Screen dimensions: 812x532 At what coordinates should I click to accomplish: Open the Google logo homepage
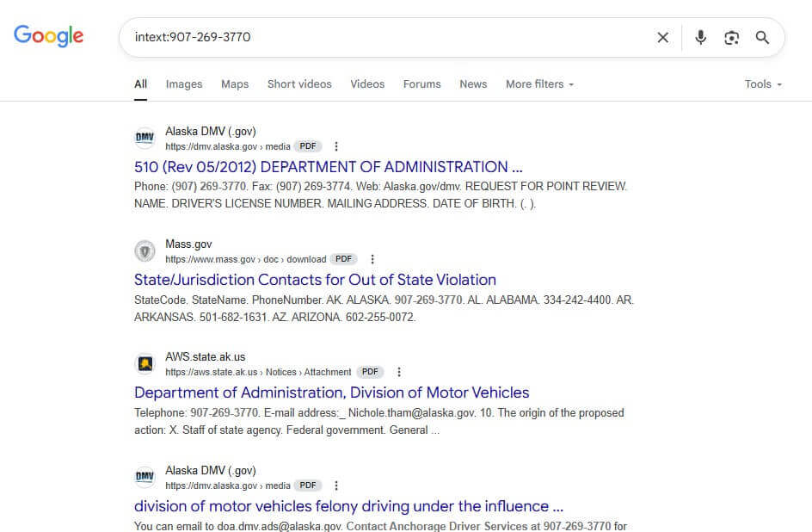(x=48, y=36)
